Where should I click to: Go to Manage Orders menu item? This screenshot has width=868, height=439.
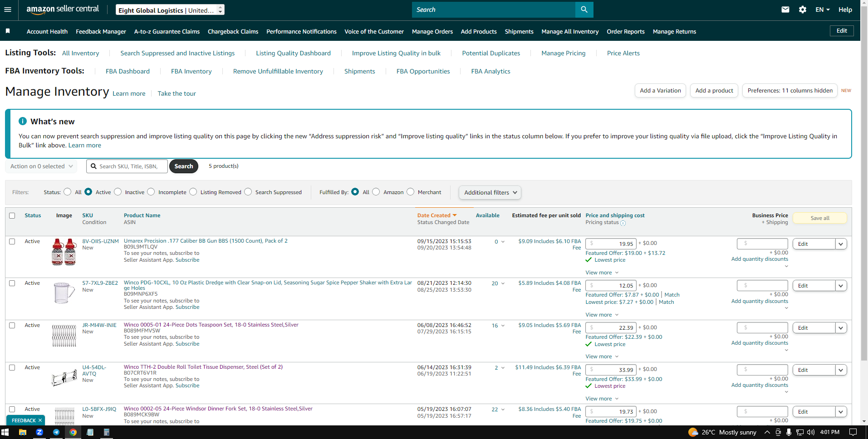tap(432, 31)
